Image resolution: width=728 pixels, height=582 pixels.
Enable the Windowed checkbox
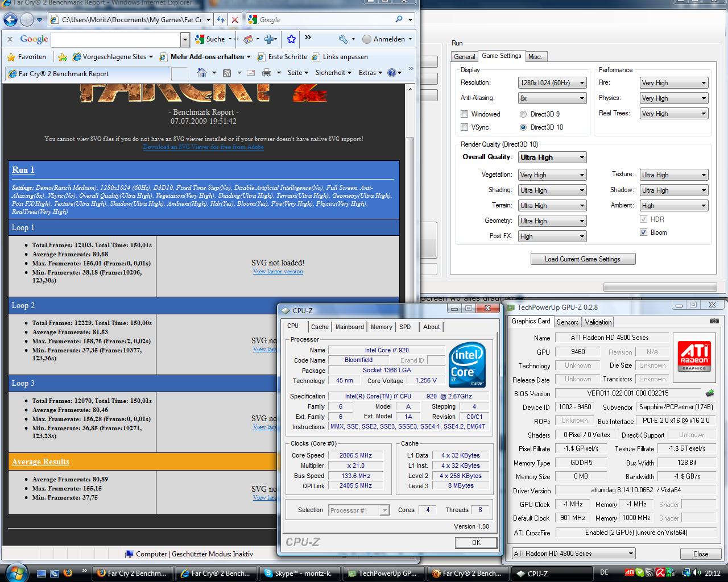[x=464, y=114]
